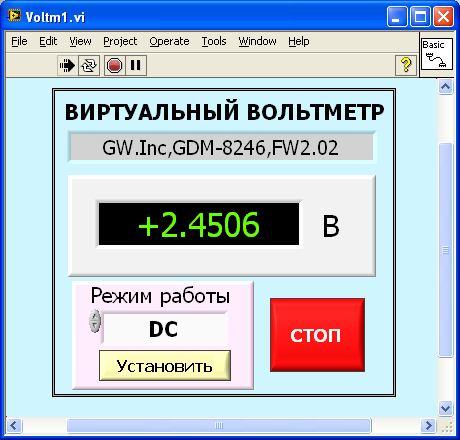Screen dimensions: 460x440
Task: Open the Help menu
Action: click(299, 41)
